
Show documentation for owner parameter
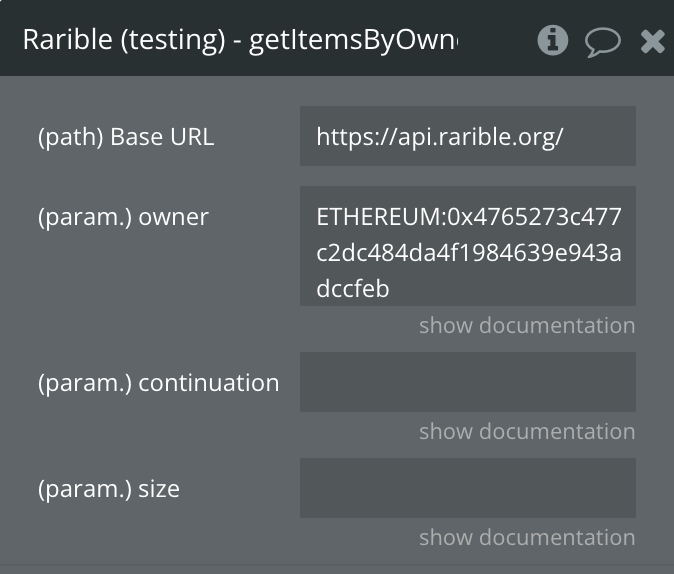click(527, 325)
